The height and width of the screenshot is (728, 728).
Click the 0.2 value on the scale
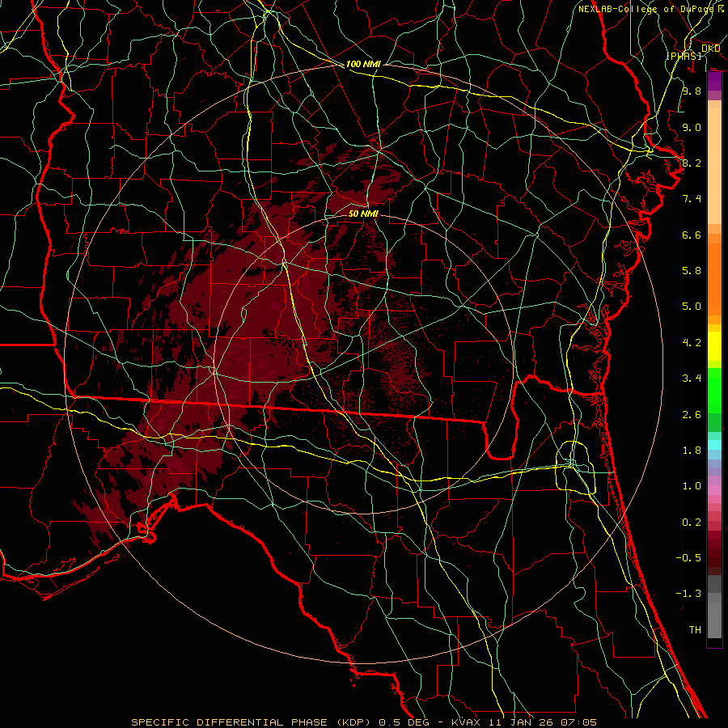692,523
